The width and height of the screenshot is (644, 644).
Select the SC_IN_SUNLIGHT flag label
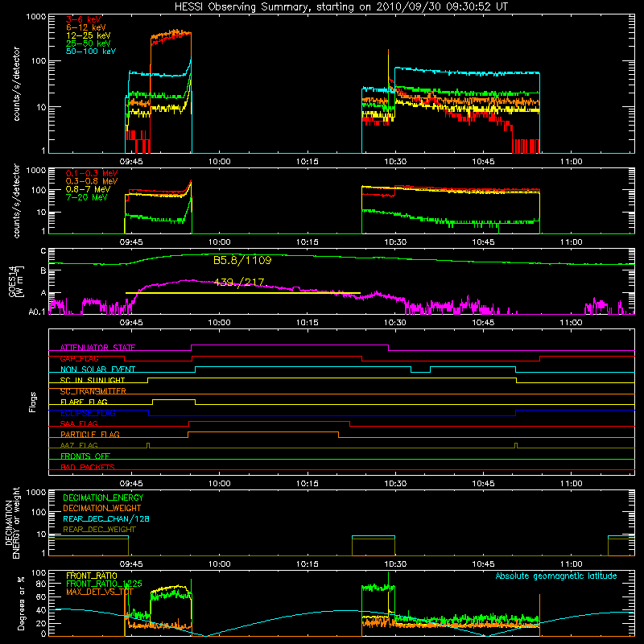[93, 380]
